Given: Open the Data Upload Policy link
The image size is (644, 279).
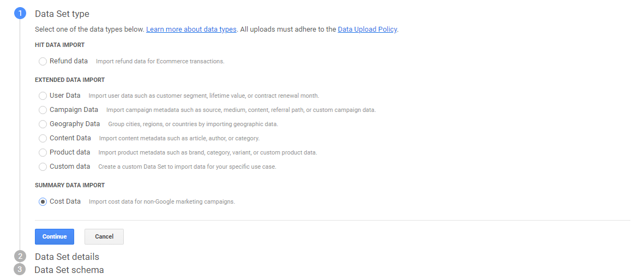Looking at the screenshot, I should click(367, 29).
